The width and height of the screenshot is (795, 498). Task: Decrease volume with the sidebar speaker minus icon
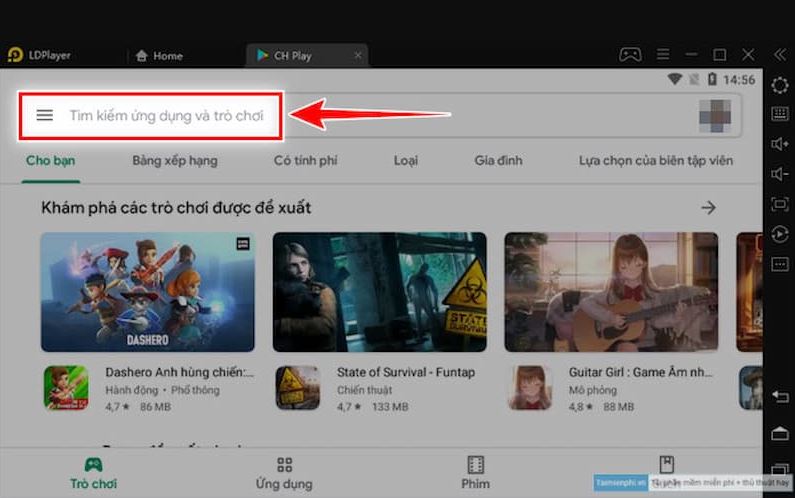(x=780, y=174)
